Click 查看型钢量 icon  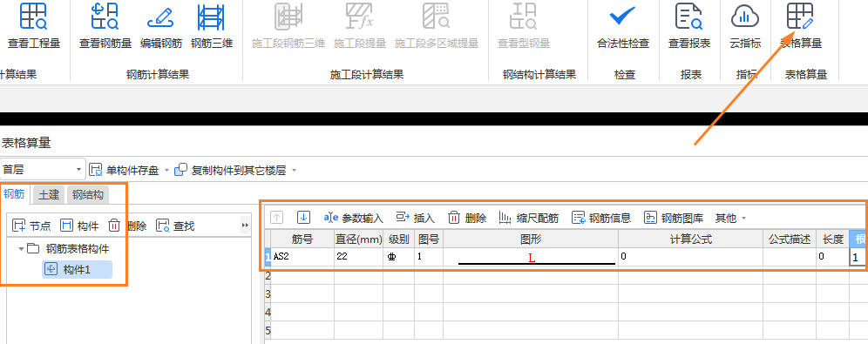point(523,17)
